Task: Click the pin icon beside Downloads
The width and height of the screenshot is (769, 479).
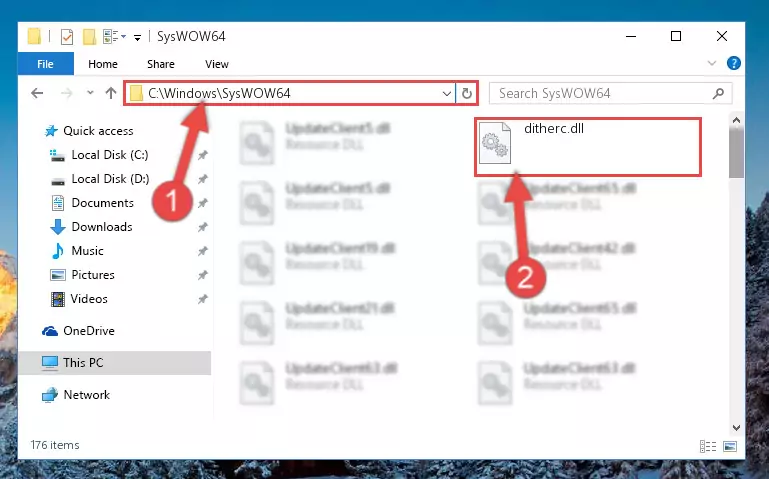Action: (x=203, y=227)
